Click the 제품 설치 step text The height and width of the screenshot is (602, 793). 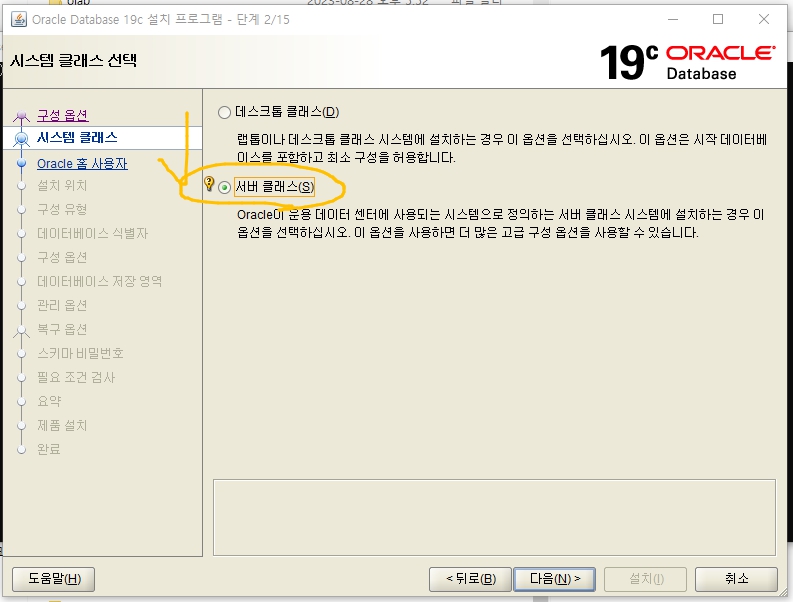[62, 425]
